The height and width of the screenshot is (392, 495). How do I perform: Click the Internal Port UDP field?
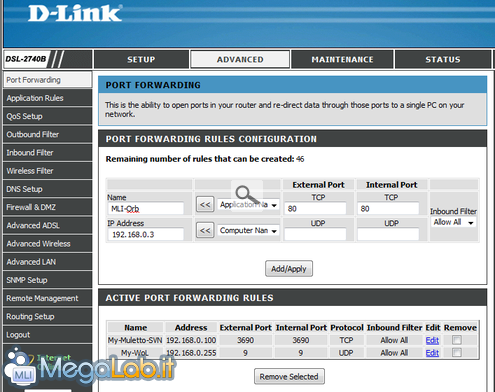tap(388, 234)
